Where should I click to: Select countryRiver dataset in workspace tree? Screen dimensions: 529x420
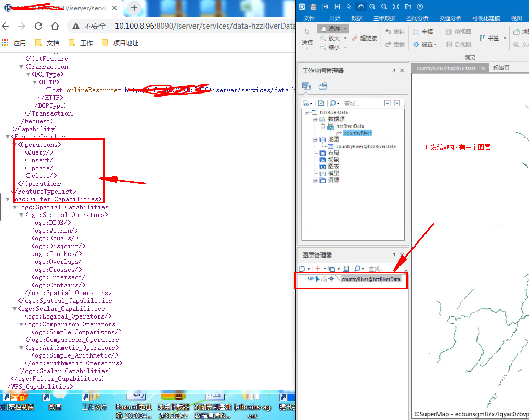click(x=357, y=133)
